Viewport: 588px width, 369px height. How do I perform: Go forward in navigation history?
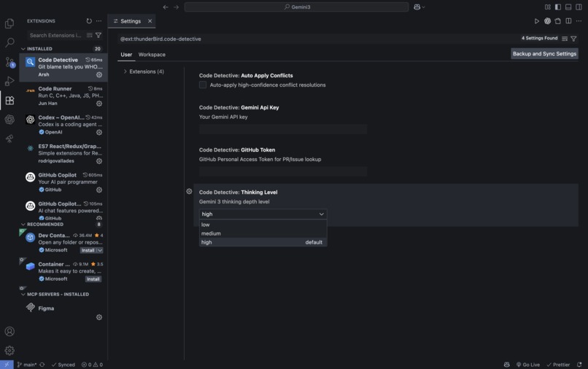[x=177, y=7]
